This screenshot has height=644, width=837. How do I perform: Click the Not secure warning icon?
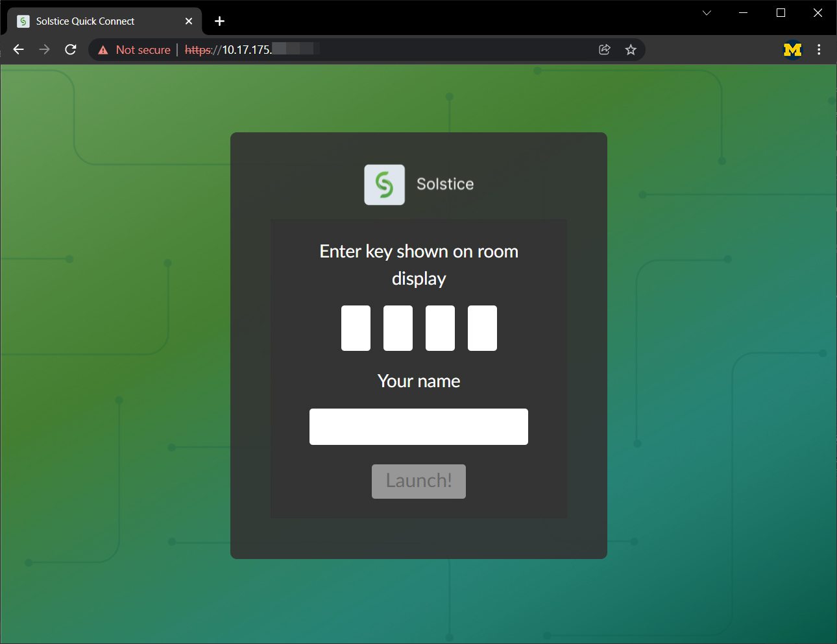point(103,50)
